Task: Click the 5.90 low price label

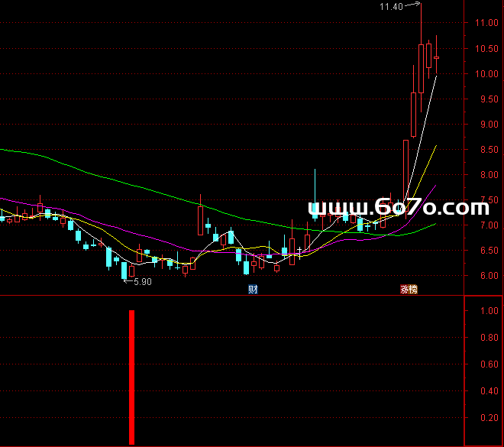Action: point(142,281)
